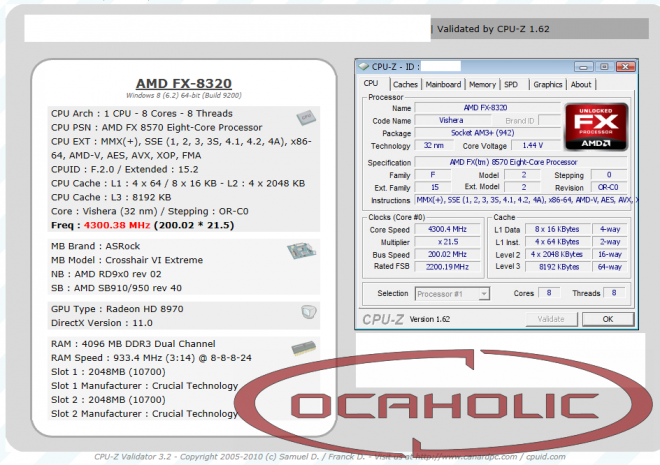
Task: Click the 'CPUID : F.2.0 / Extended : 15.2' line
Action: tap(125, 170)
